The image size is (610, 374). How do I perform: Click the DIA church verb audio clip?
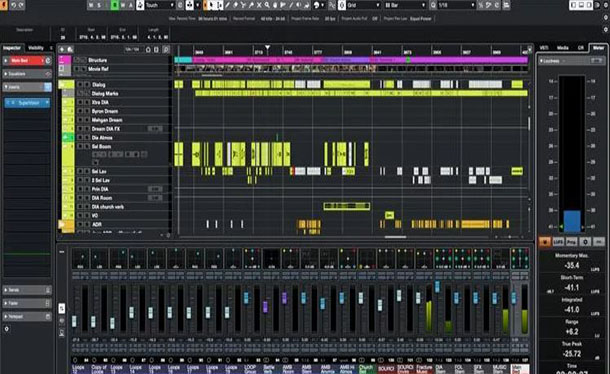click(x=347, y=206)
